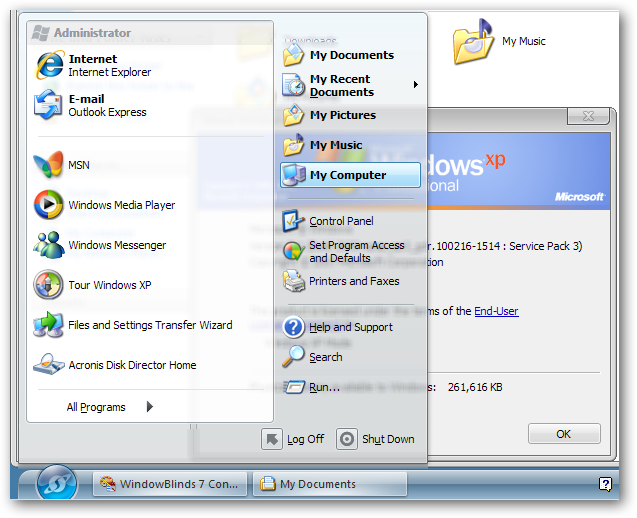Open Printers and Faxes
This screenshot has width=637, height=518.
pos(353,281)
